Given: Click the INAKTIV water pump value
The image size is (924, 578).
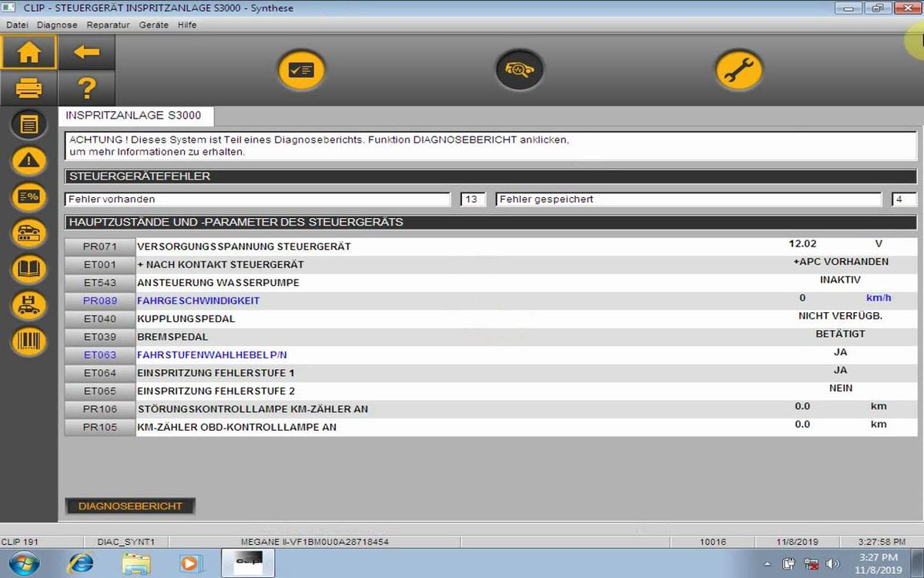Looking at the screenshot, I should pyautogui.click(x=840, y=280).
